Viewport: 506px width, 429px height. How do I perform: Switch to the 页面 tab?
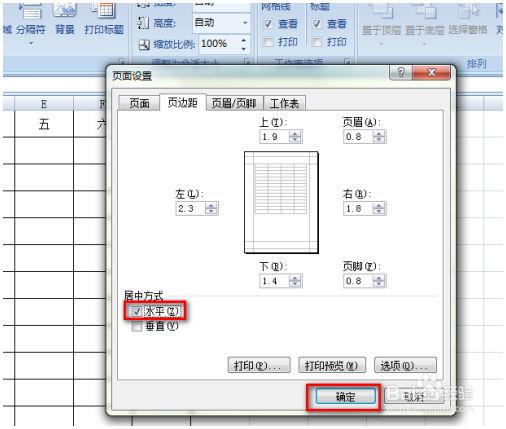(x=139, y=103)
